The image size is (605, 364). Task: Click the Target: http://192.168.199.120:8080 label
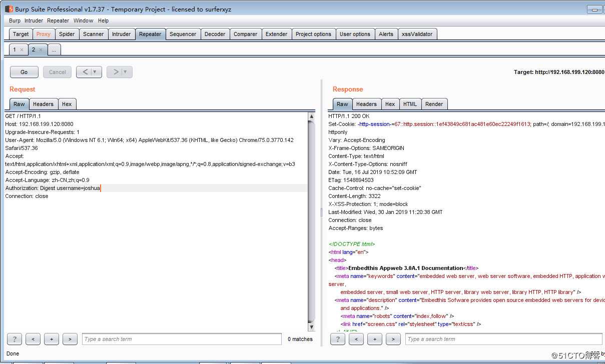(x=559, y=72)
